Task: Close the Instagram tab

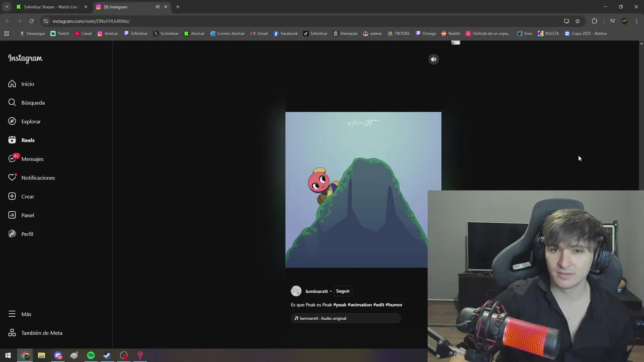Action: [166, 7]
